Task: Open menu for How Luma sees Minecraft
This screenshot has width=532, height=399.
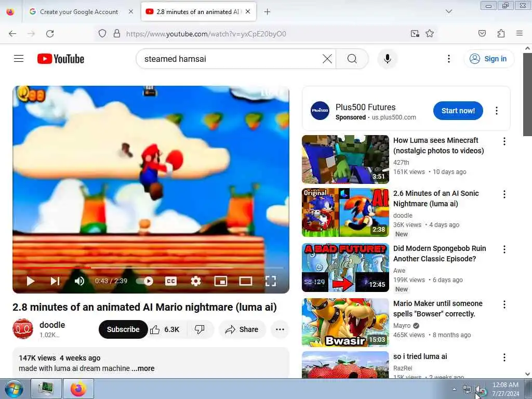Action: [504, 141]
